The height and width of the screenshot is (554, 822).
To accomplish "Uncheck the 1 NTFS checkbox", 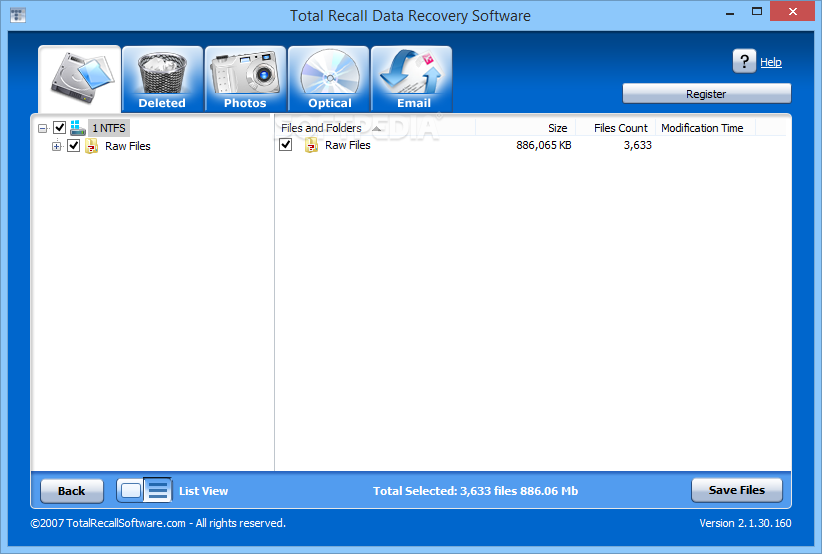I will pyautogui.click(x=59, y=127).
